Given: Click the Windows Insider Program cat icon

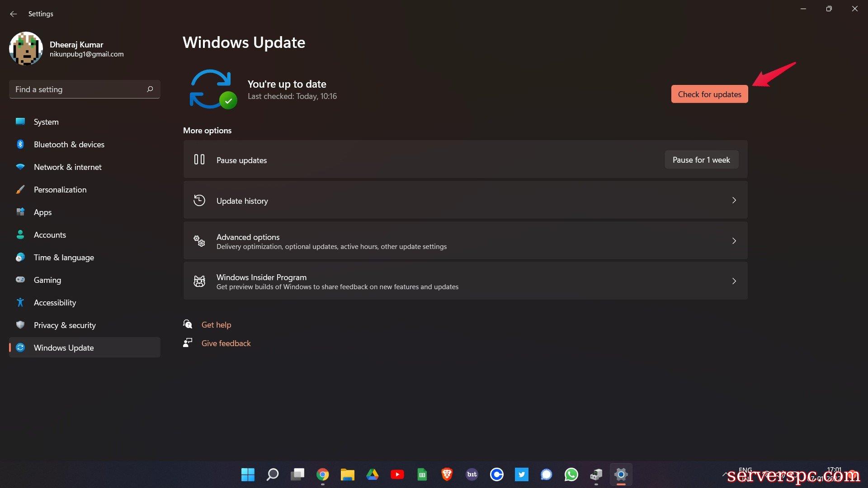Looking at the screenshot, I should tap(199, 282).
